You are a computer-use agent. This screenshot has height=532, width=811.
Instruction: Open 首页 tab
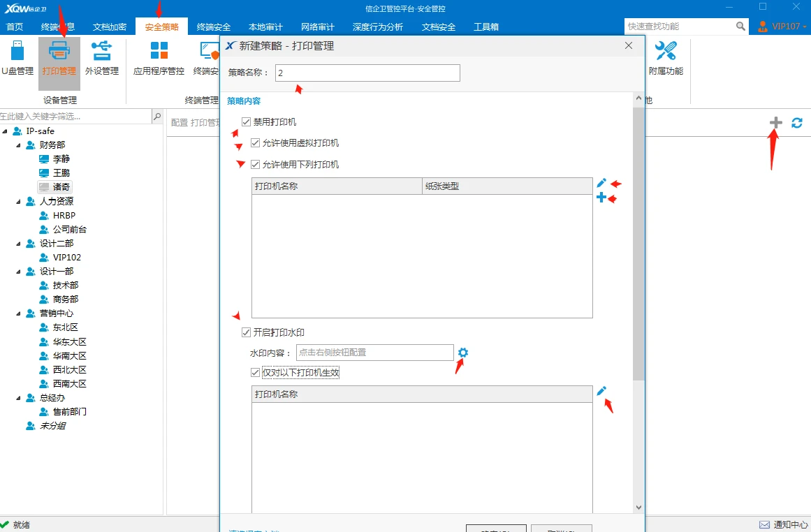[15, 27]
